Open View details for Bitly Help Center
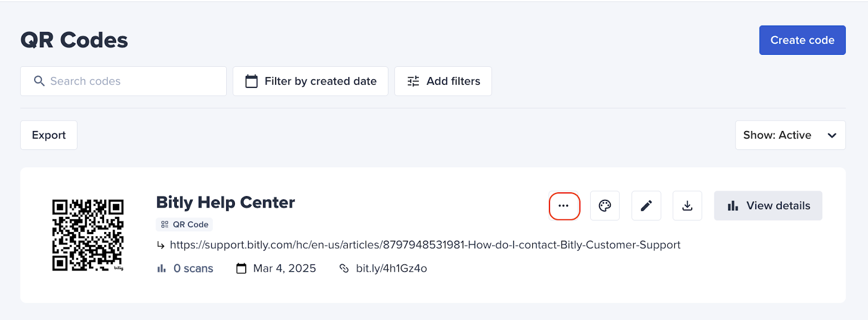The width and height of the screenshot is (868, 320). coord(768,206)
